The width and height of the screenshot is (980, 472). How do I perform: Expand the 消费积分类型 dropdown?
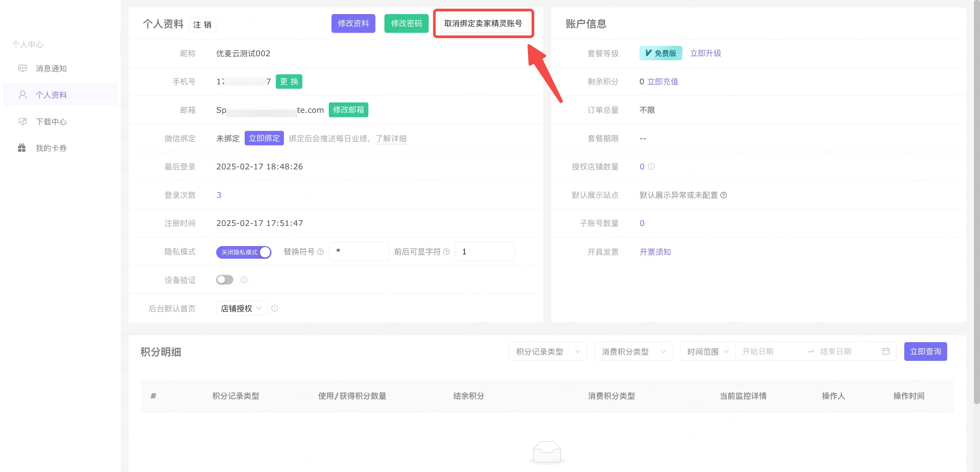(x=633, y=351)
